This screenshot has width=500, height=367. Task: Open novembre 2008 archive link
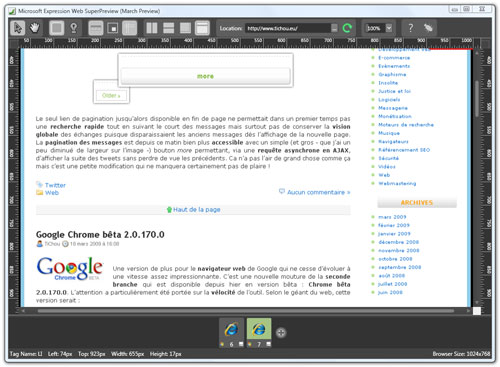pyautogui.click(x=399, y=250)
